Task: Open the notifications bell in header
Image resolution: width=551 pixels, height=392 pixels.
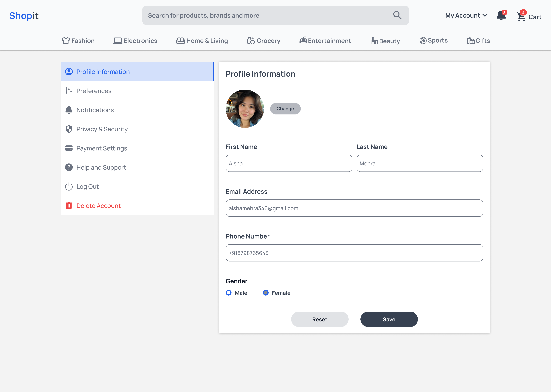Action: coord(501,15)
